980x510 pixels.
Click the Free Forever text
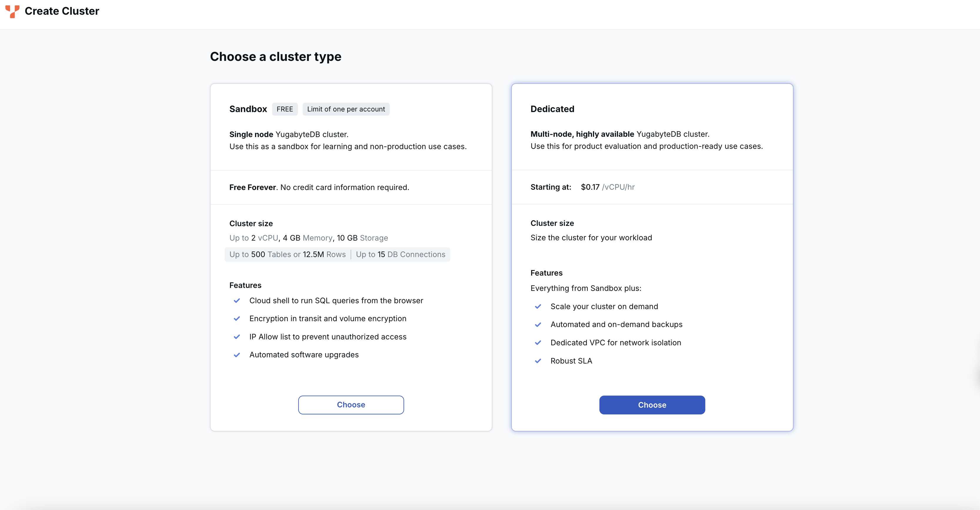253,187
